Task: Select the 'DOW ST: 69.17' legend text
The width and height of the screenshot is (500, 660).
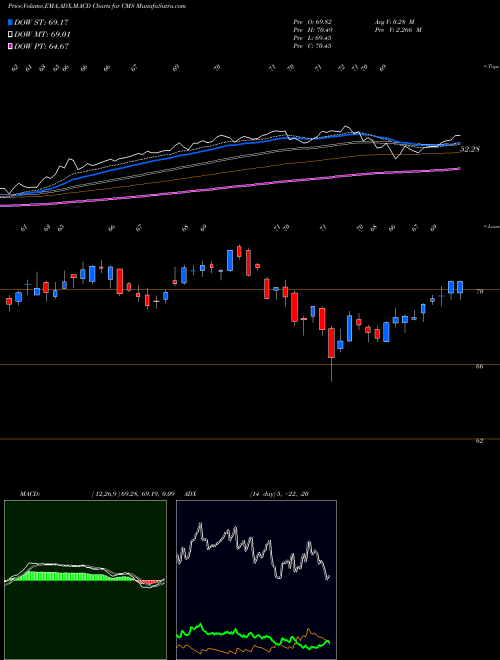Action: click(x=41, y=22)
